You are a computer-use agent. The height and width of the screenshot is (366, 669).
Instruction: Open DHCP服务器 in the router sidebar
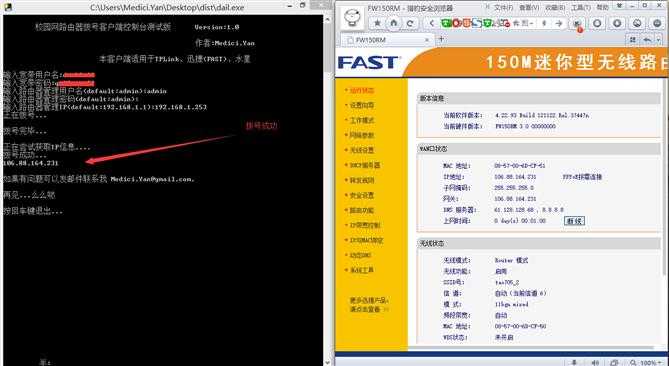(x=364, y=165)
